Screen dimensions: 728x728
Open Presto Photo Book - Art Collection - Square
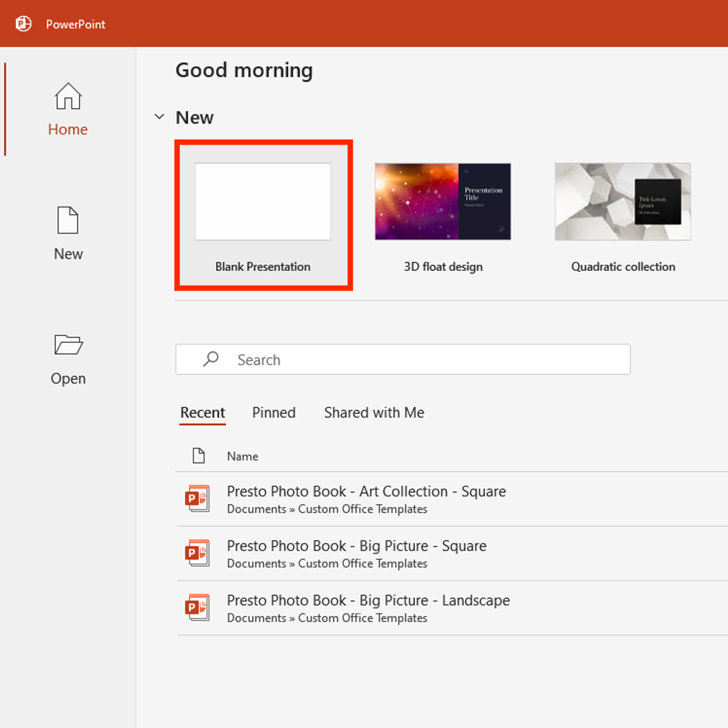(366, 491)
